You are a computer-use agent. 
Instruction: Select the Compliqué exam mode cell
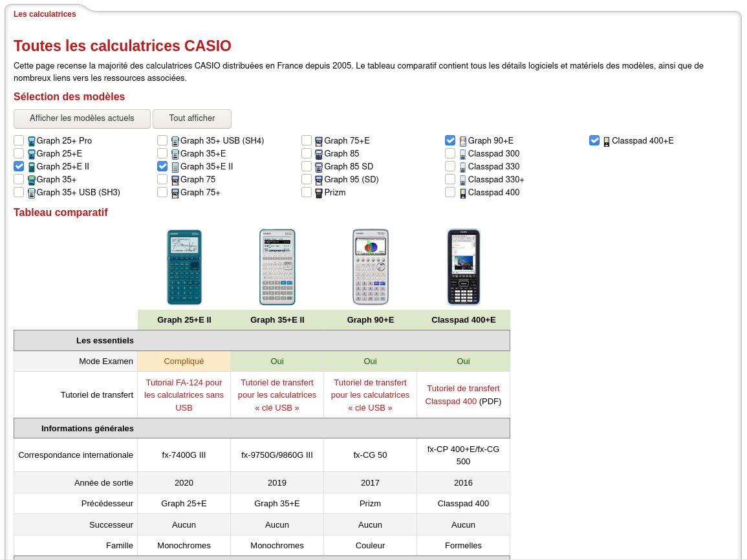coord(184,361)
